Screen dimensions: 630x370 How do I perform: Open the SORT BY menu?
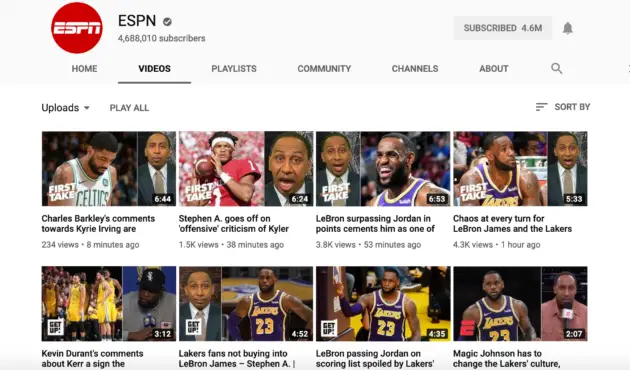(563, 107)
